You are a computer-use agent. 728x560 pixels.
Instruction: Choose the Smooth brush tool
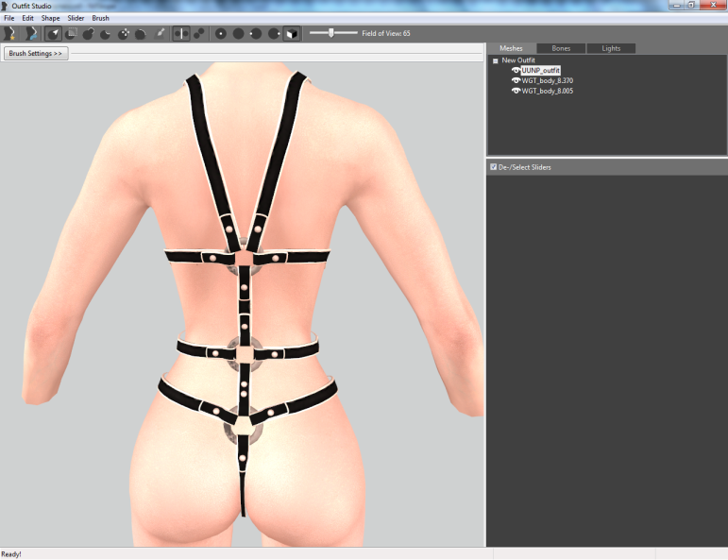click(141, 33)
